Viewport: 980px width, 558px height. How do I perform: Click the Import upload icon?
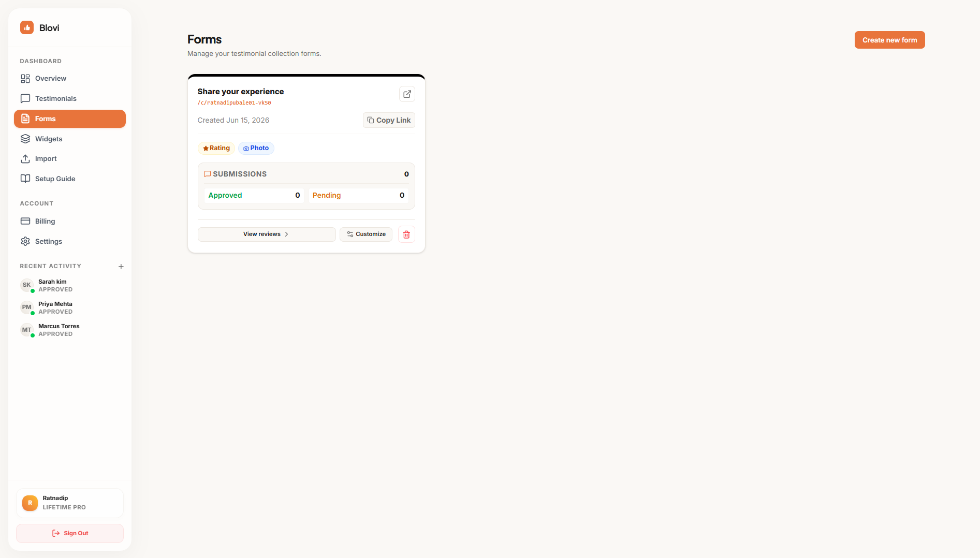(25, 159)
